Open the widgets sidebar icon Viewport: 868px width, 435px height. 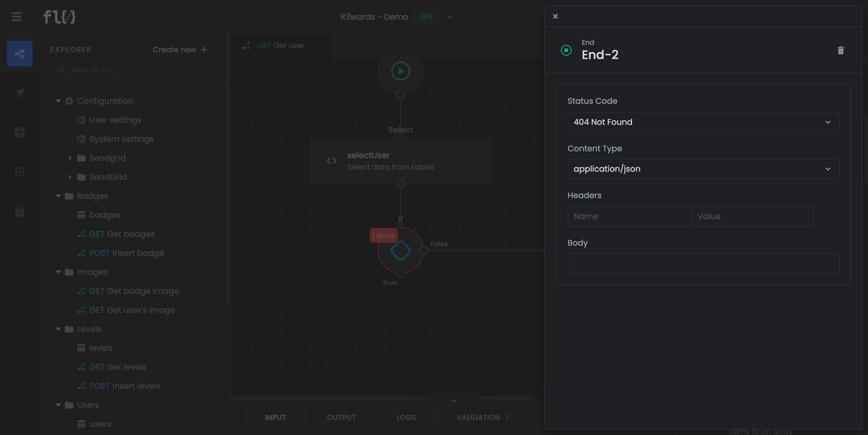click(x=20, y=132)
